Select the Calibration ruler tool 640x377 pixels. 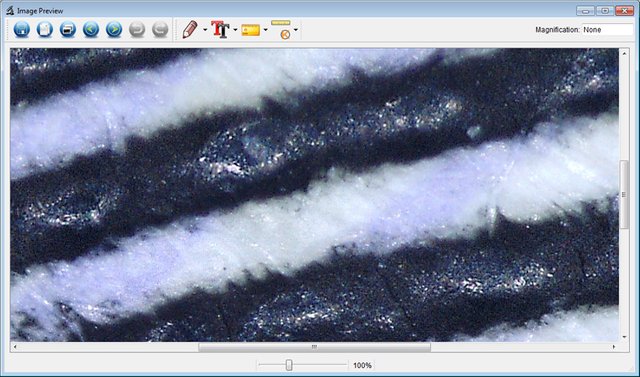[x=281, y=29]
